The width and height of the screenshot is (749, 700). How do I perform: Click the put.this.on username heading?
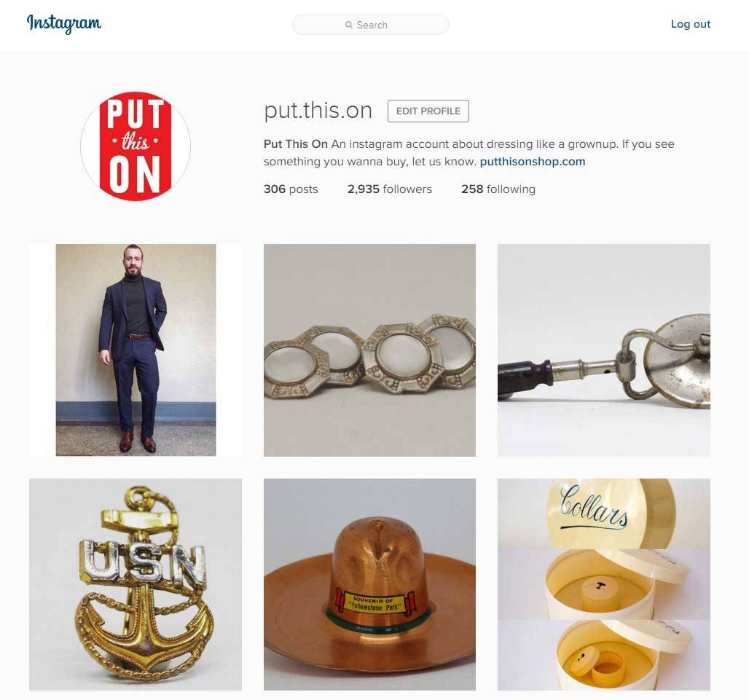click(318, 111)
